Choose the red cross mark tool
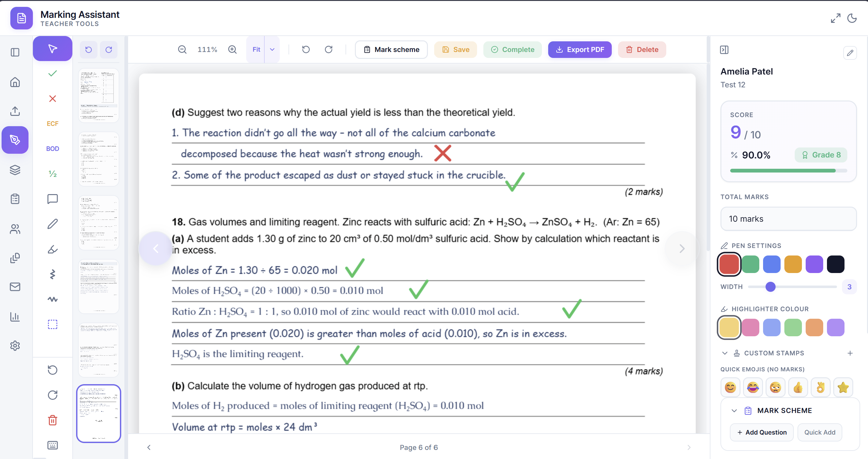This screenshot has height=459, width=868. [x=52, y=99]
